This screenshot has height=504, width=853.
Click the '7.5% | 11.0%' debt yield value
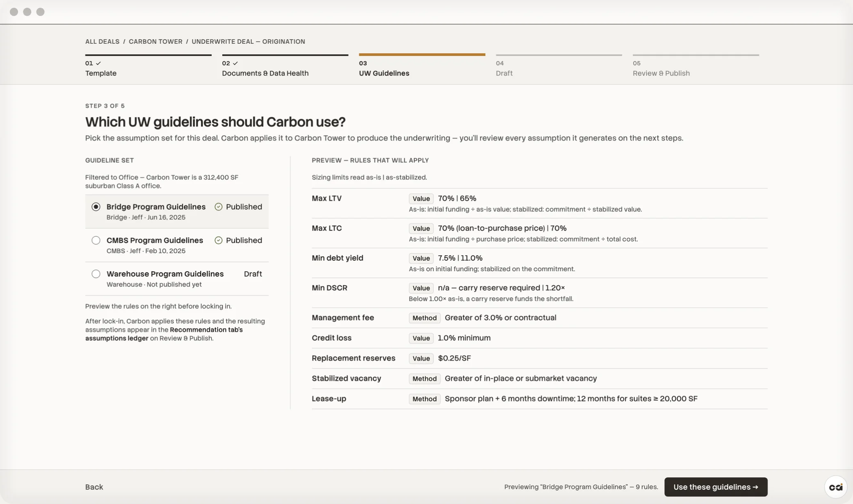click(460, 258)
